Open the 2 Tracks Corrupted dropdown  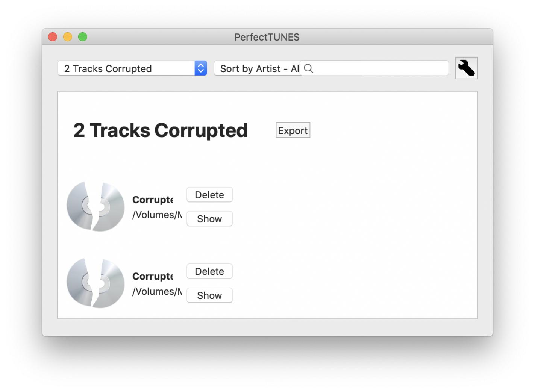point(132,68)
